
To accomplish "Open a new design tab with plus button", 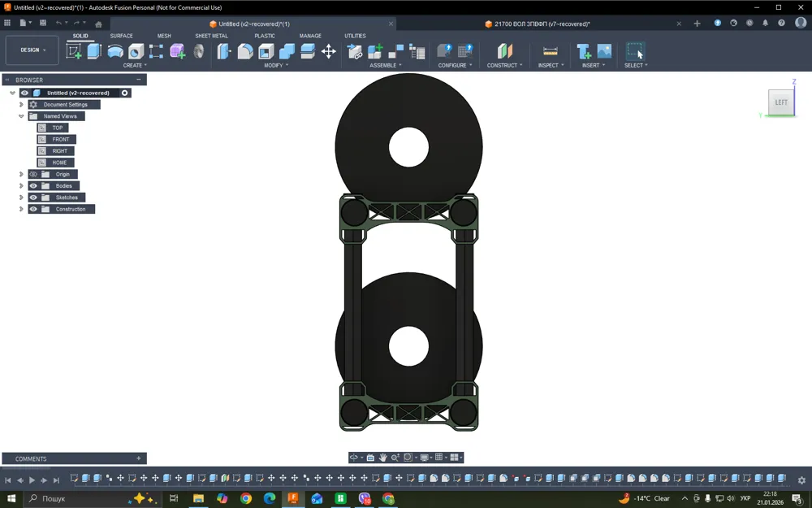I will (x=697, y=24).
